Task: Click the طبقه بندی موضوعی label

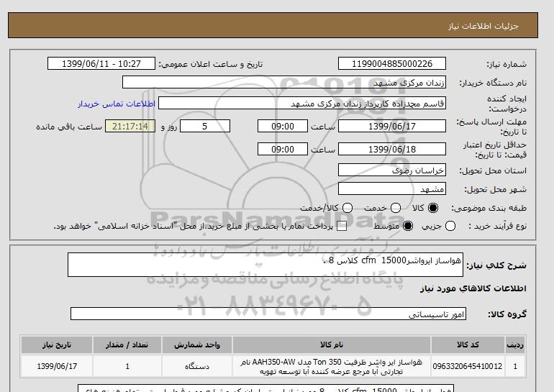Action: pos(489,208)
